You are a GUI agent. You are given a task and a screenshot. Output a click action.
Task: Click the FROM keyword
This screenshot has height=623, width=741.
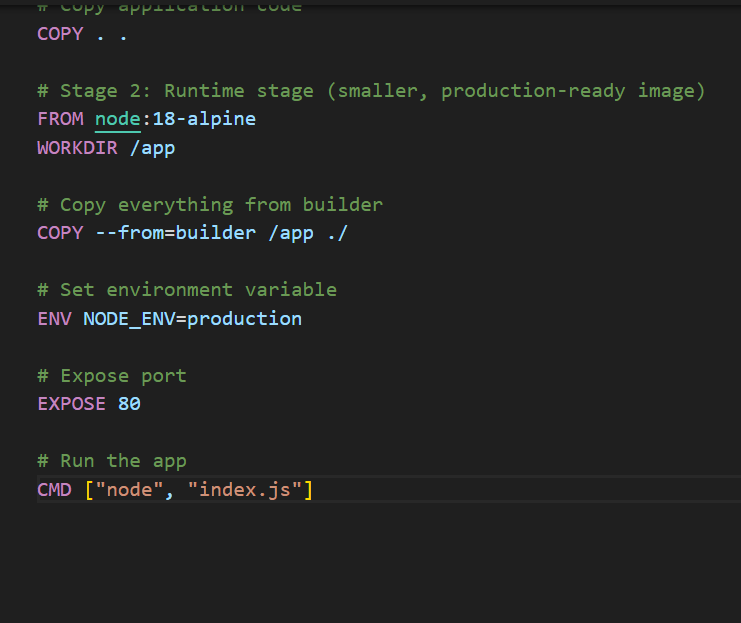pos(60,119)
